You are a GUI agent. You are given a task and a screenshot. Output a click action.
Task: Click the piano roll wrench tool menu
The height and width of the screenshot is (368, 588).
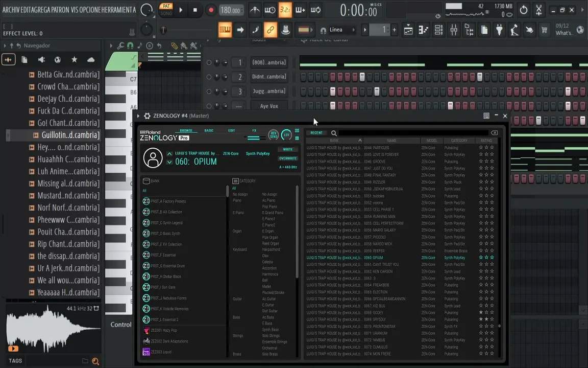120,46
